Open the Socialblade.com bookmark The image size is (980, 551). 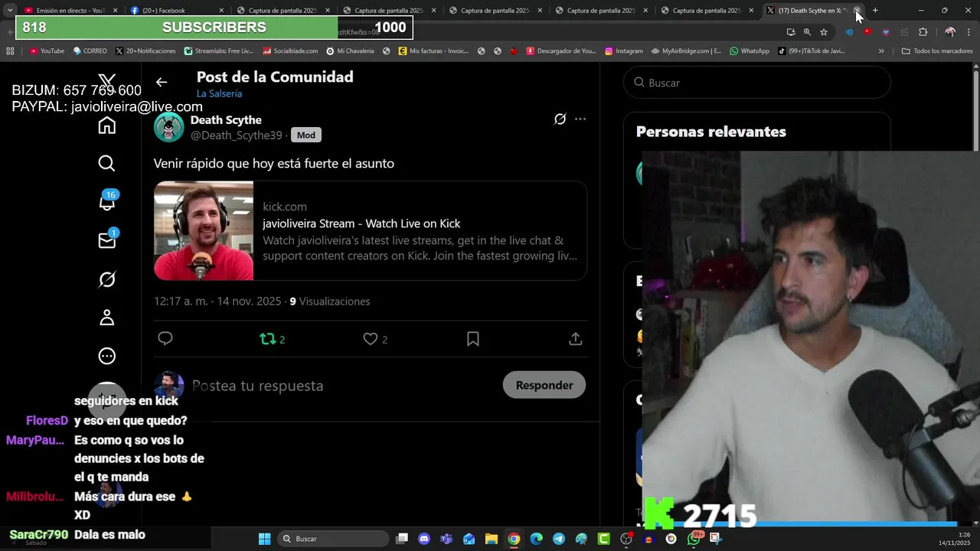(290, 51)
